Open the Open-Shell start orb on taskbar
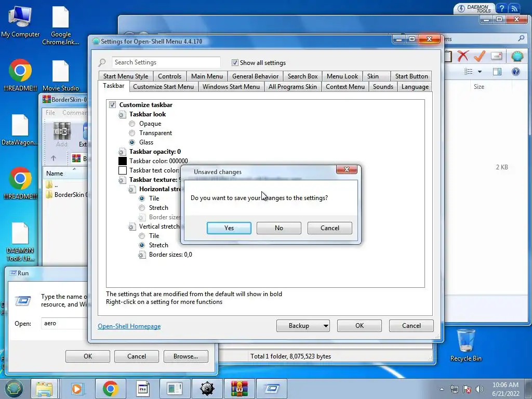Viewport: 532px width, 399px height. [14, 389]
